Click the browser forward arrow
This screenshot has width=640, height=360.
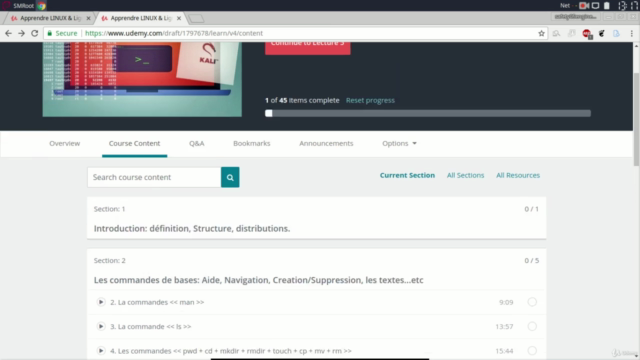[21, 33]
